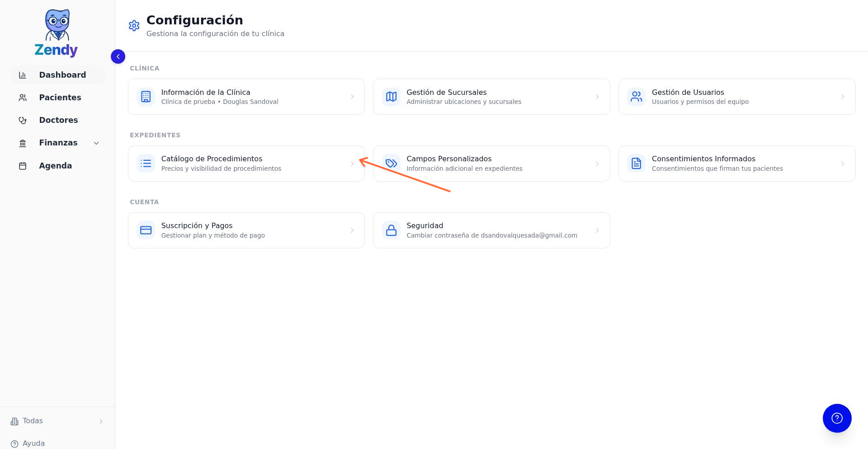The width and height of the screenshot is (868, 449).
Task: Click the Agenda calendar icon
Action: (x=23, y=166)
